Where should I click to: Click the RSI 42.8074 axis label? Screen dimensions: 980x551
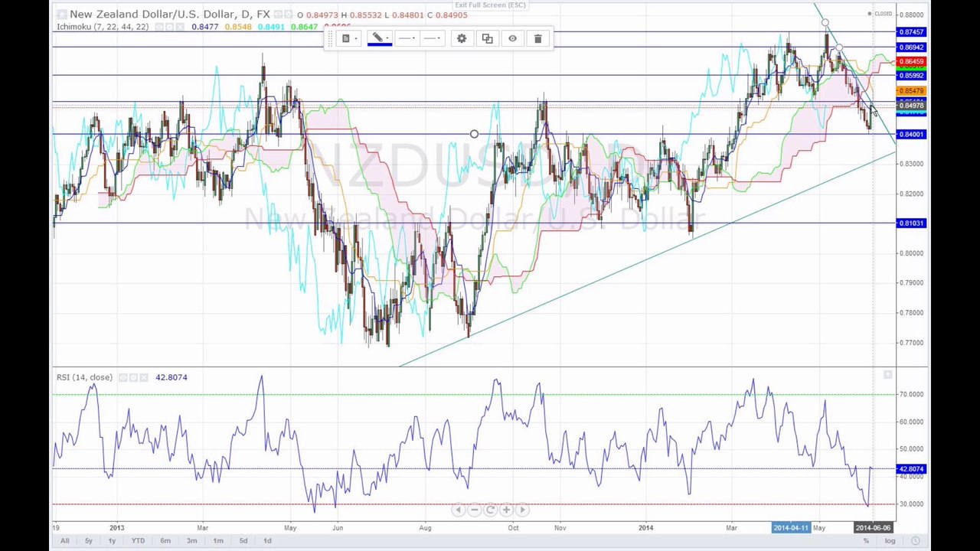[911, 469]
